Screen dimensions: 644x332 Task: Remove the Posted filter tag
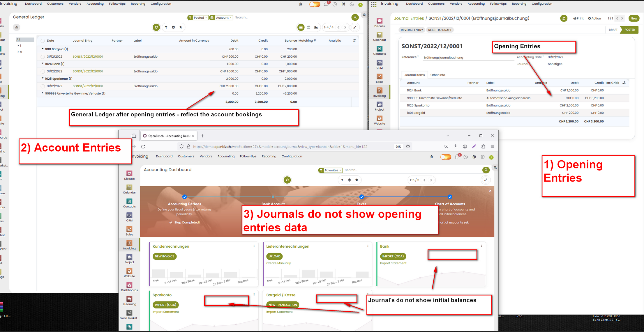pyautogui.click(x=206, y=18)
